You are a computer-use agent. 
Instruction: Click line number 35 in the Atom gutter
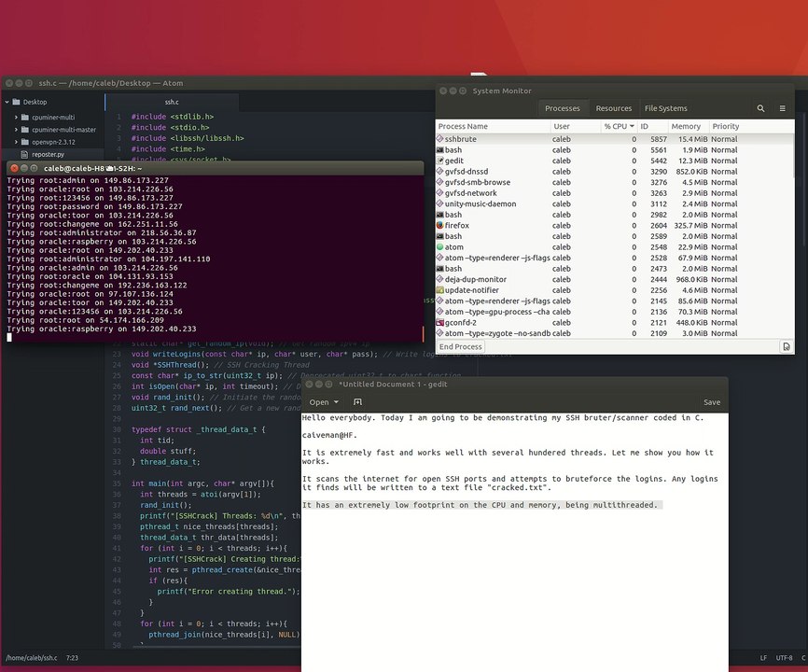(117, 483)
